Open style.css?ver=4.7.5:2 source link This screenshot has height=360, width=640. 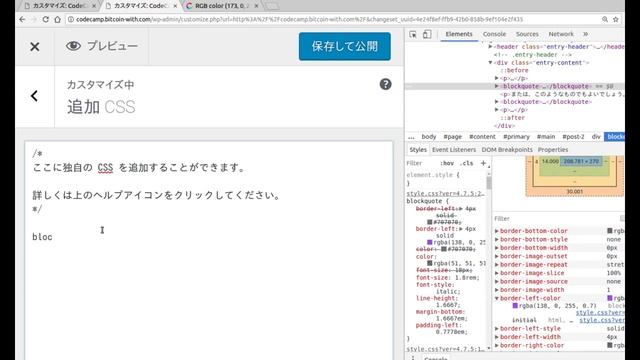[x=445, y=193]
